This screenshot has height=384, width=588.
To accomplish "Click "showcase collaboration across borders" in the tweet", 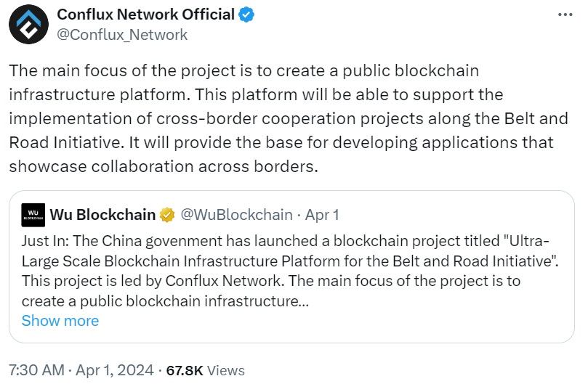I will pyautogui.click(x=164, y=166).
